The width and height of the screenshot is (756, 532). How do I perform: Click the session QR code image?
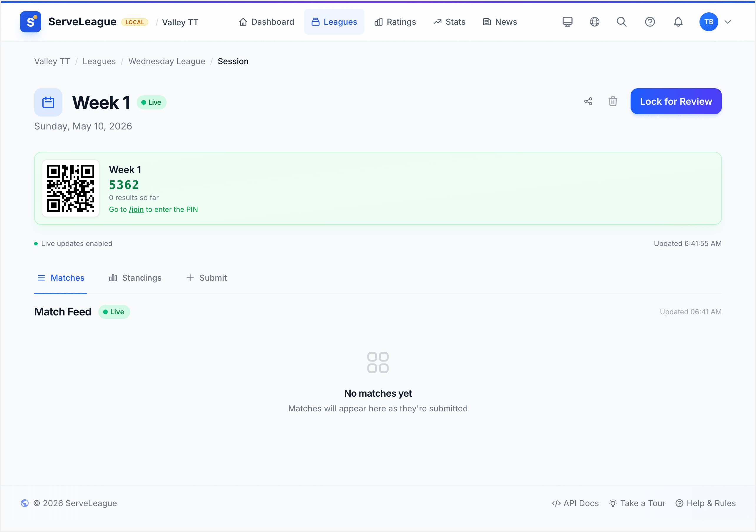pos(70,188)
